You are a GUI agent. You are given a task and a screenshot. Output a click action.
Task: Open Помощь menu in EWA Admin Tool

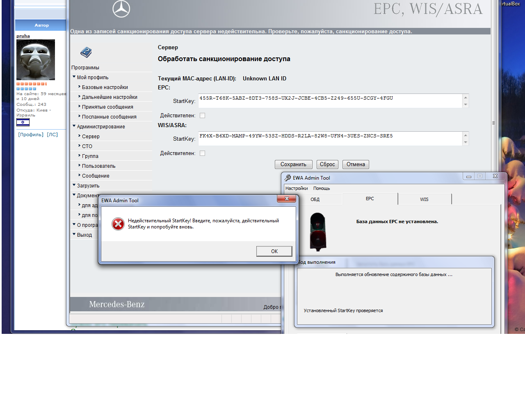322,188
